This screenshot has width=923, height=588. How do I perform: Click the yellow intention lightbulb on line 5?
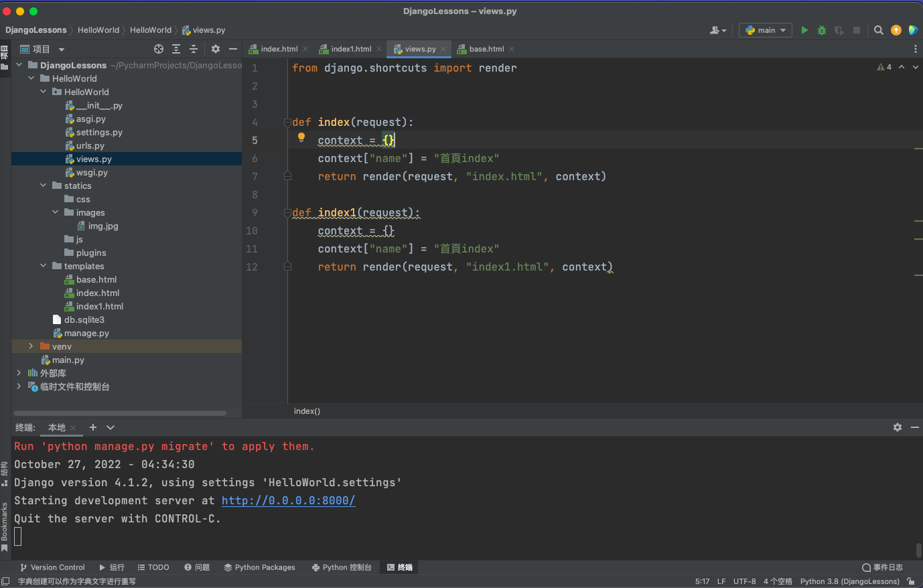pos(301,137)
